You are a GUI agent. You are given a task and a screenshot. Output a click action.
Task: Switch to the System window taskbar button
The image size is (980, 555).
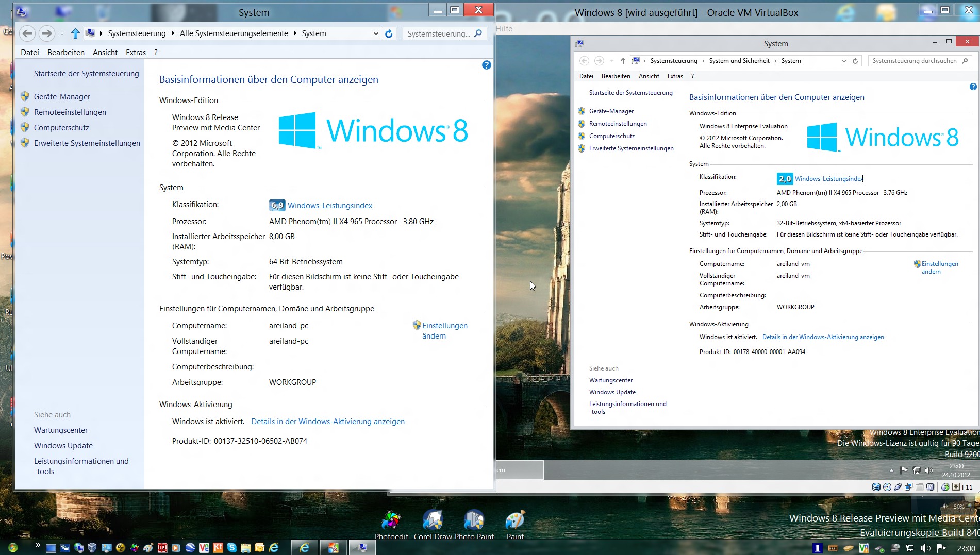pos(362,548)
